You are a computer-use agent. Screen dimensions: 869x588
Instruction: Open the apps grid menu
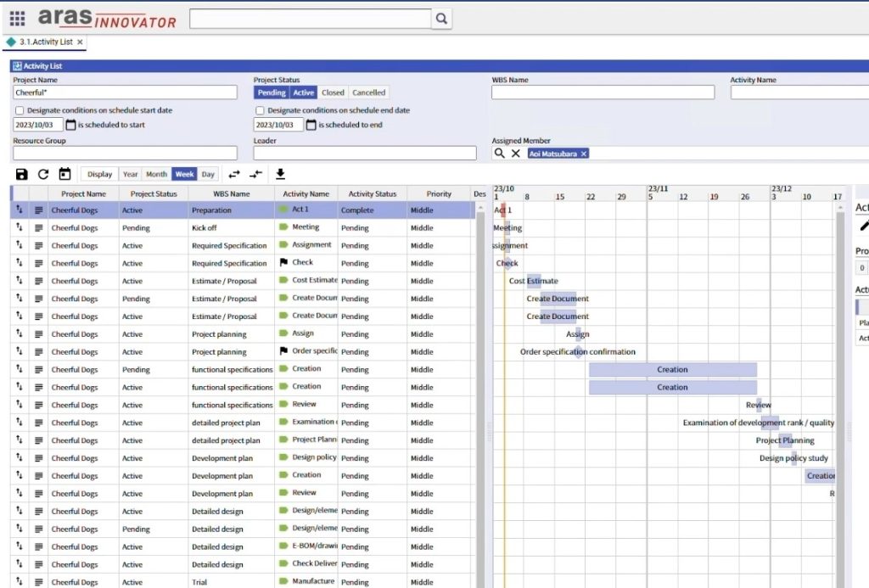[17, 19]
